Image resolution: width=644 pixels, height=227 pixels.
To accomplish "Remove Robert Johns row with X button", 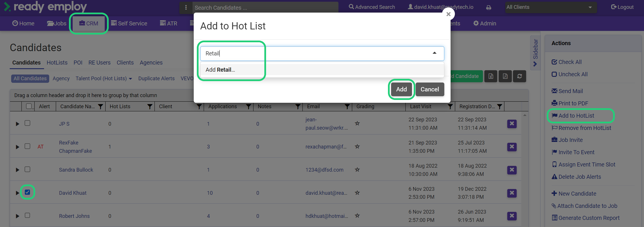I will [512, 216].
